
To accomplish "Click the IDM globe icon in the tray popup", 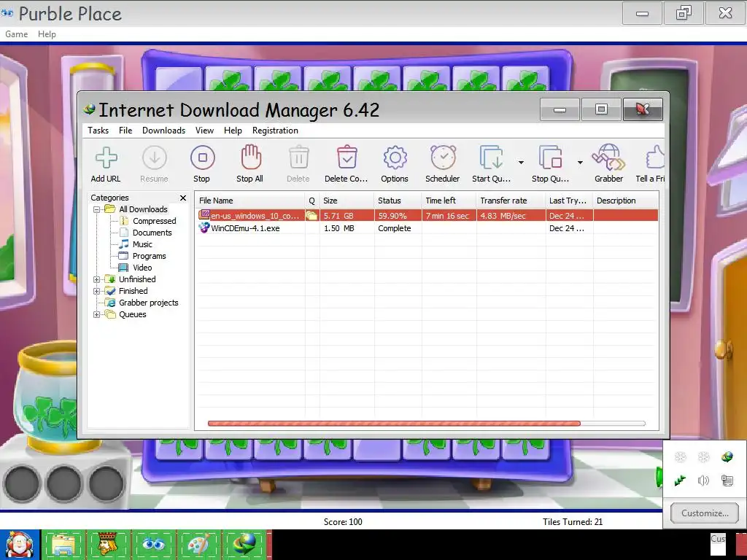I will [727, 457].
